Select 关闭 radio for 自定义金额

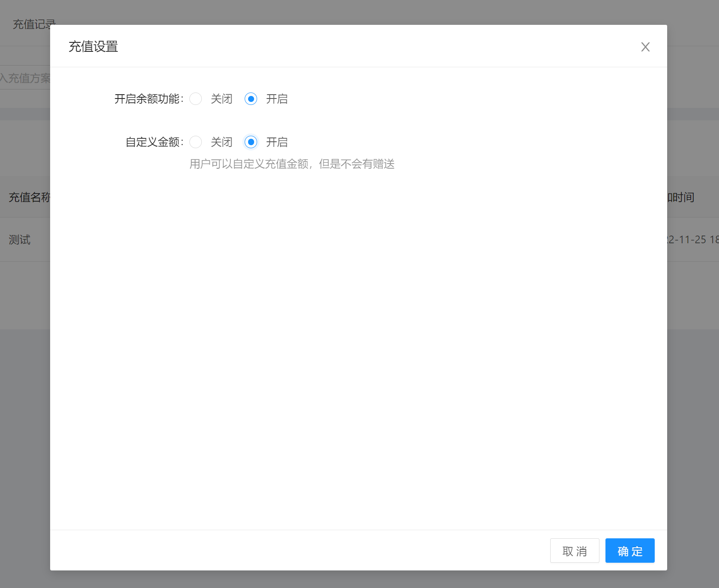click(x=196, y=142)
